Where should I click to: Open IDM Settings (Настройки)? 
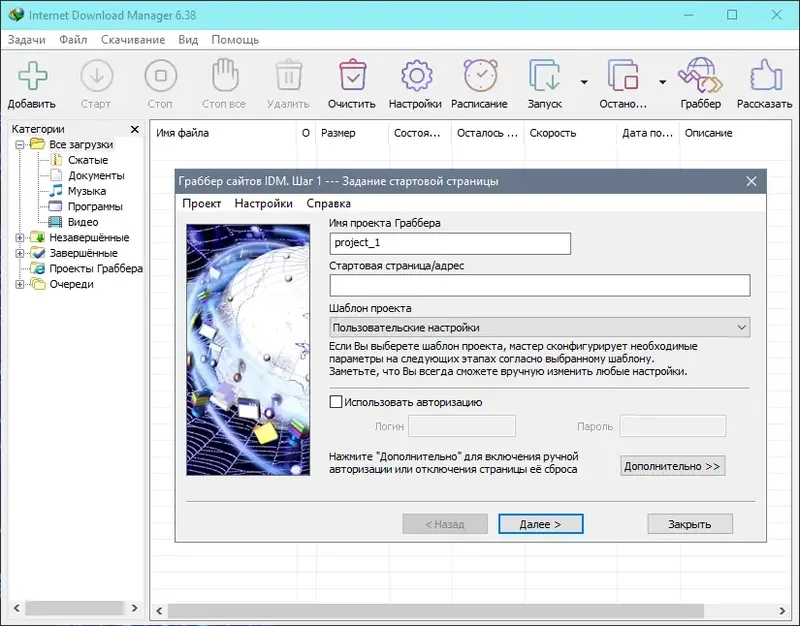pyautogui.click(x=416, y=80)
